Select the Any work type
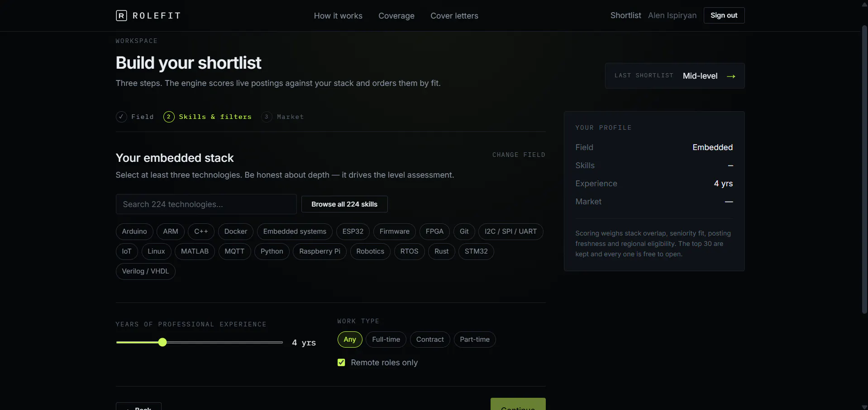Image resolution: width=868 pixels, height=410 pixels. point(350,339)
